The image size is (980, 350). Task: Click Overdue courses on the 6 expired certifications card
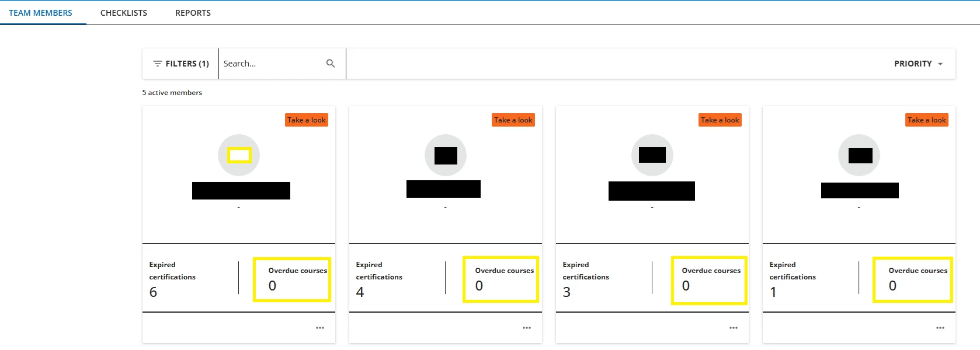click(x=298, y=271)
